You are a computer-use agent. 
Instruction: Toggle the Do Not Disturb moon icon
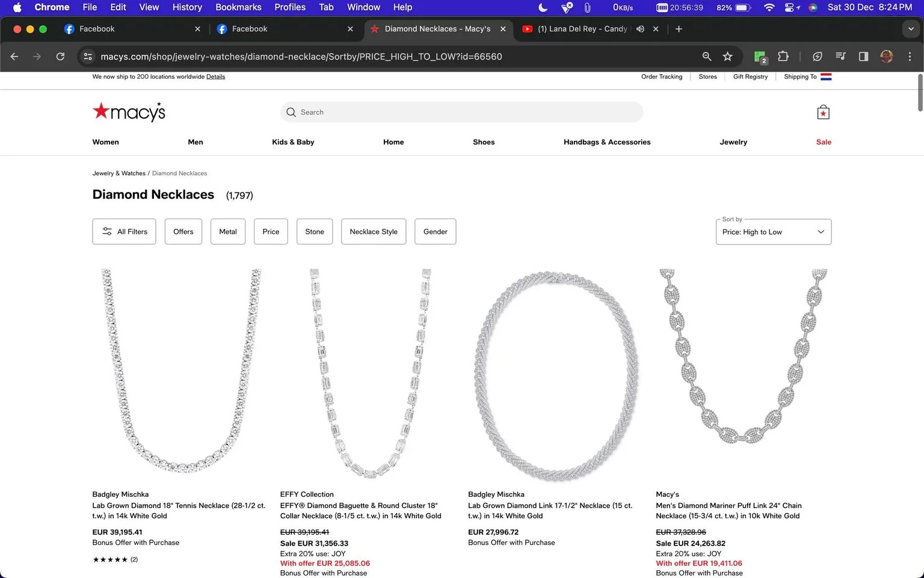click(543, 7)
